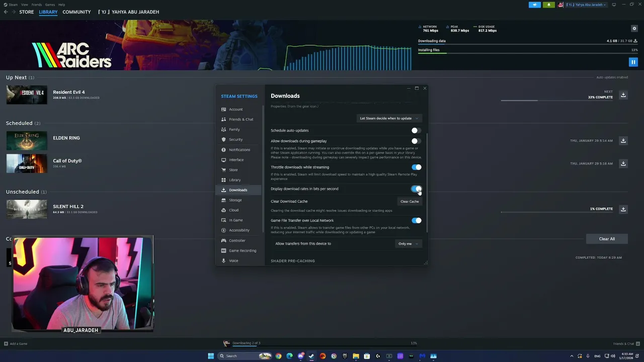Open download settings gear icon
This screenshot has width=644, height=362.
coord(634,28)
